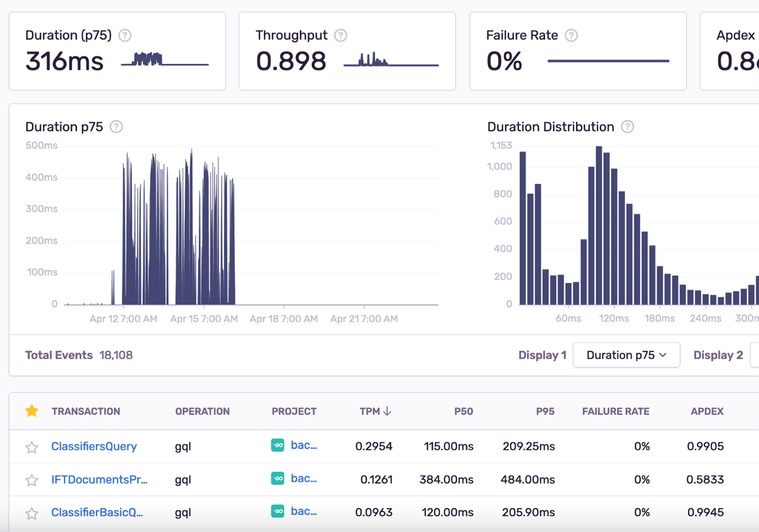Click the project icon in IFTDocumentsPr row

[x=278, y=479]
